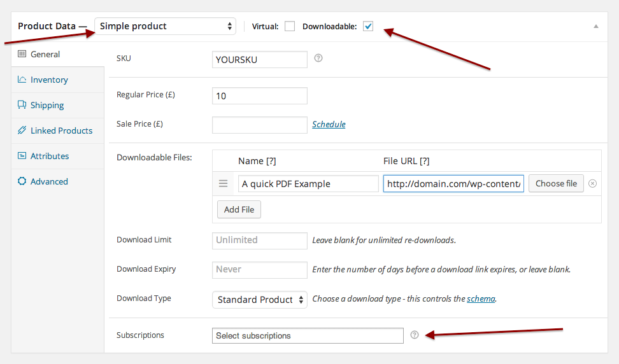
Task: Switch to the Attributes tab
Action: [x=50, y=156]
